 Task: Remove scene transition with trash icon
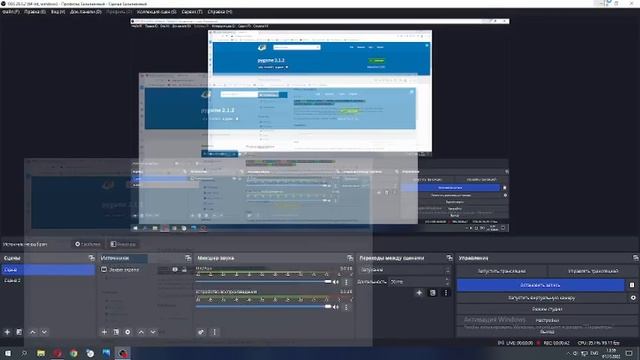[433, 293]
